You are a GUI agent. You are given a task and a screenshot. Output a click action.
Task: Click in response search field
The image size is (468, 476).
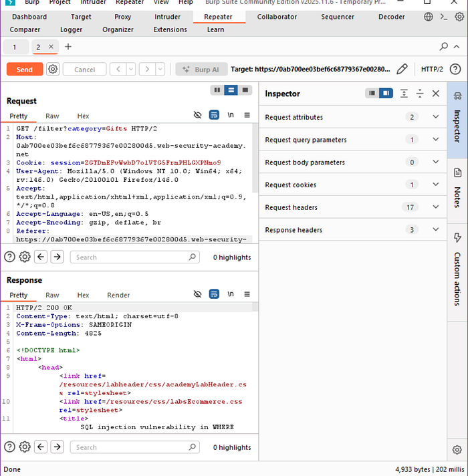[135, 447]
